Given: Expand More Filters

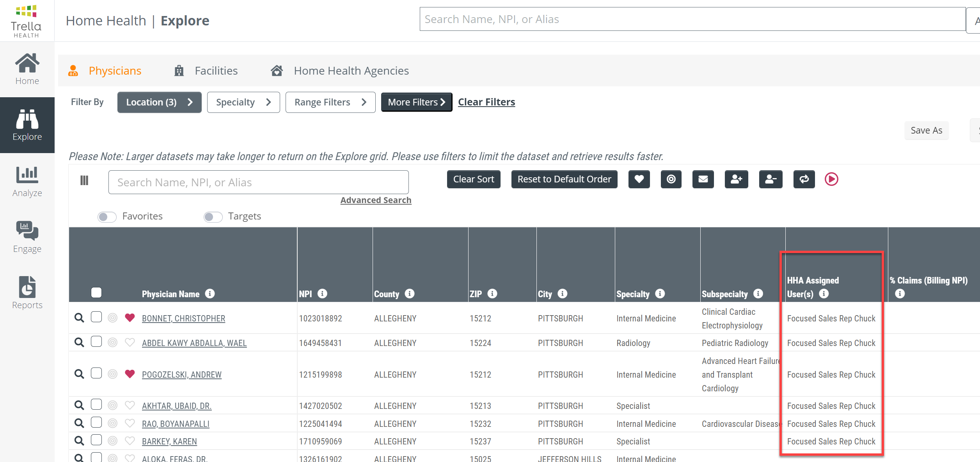Looking at the screenshot, I should pyautogui.click(x=417, y=102).
